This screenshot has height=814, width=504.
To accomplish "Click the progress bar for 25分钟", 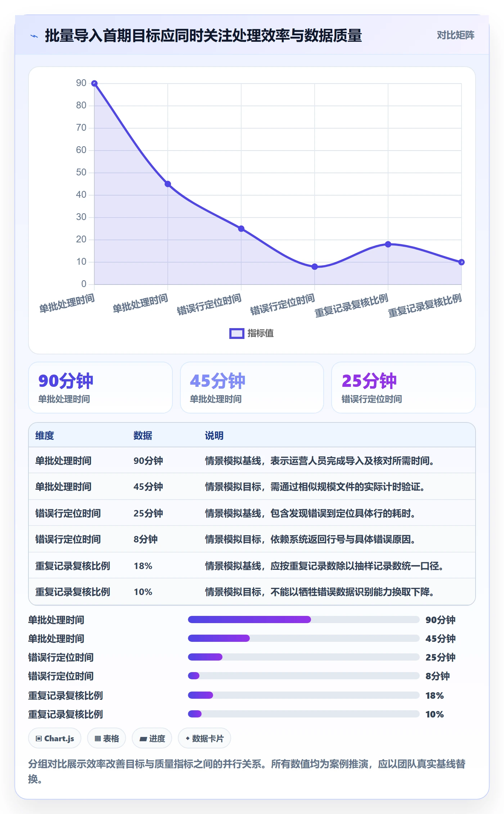I will tap(304, 657).
